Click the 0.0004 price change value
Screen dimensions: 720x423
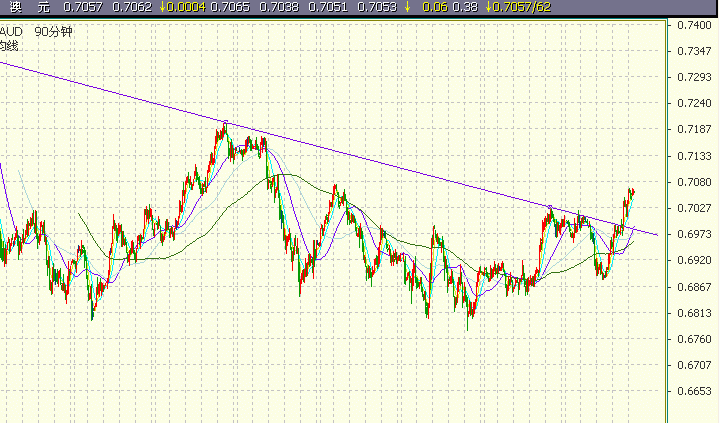[x=186, y=7]
